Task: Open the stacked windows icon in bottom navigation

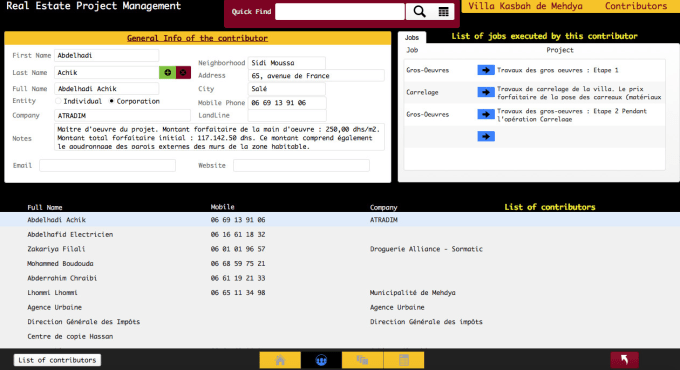Action: pos(362,360)
